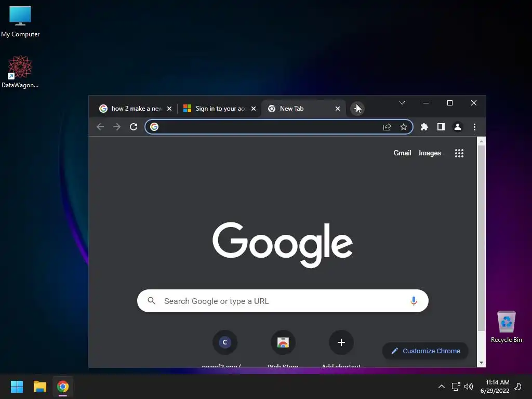The width and height of the screenshot is (532, 399).
Task: Open a new tab with plus button
Action: [357, 109]
